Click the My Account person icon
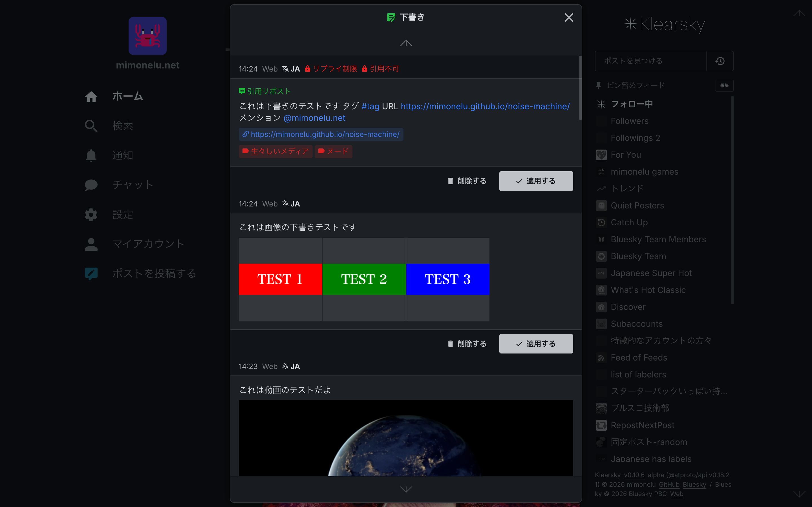 [x=91, y=244]
